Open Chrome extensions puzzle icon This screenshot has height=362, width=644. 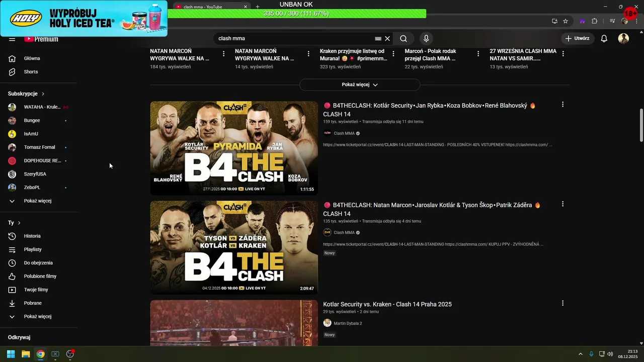pos(594,21)
